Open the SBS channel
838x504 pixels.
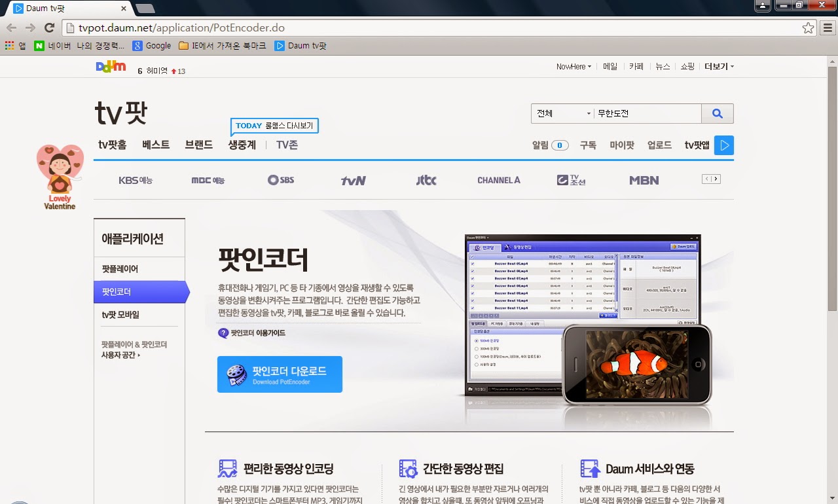[x=281, y=180]
